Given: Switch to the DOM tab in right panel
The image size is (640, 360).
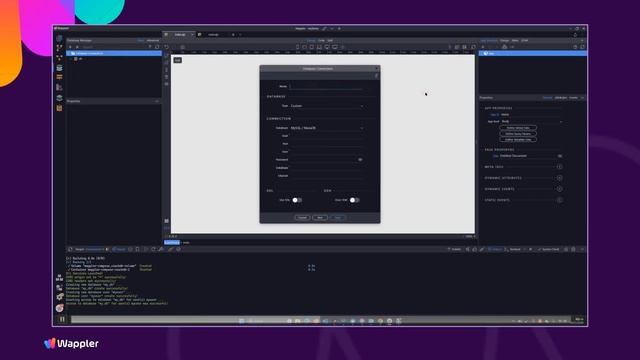Looking at the screenshot, I should pos(524,40).
